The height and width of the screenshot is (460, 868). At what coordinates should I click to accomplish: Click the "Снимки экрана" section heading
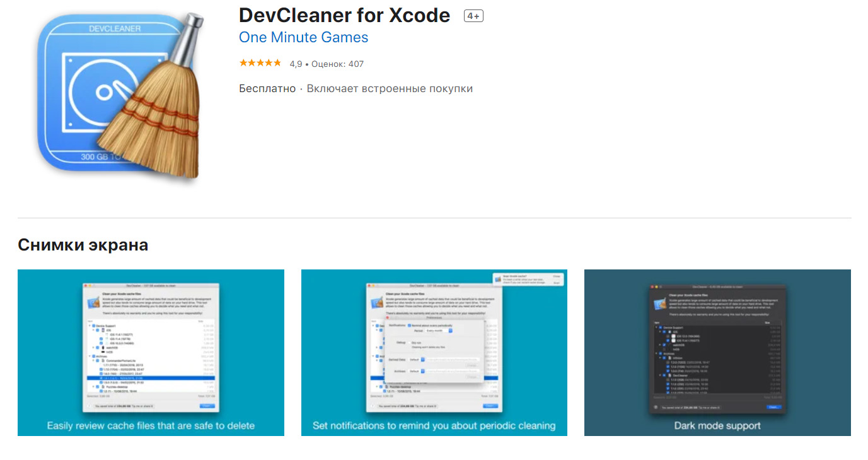pyautogui.click(x=83, y=245)
